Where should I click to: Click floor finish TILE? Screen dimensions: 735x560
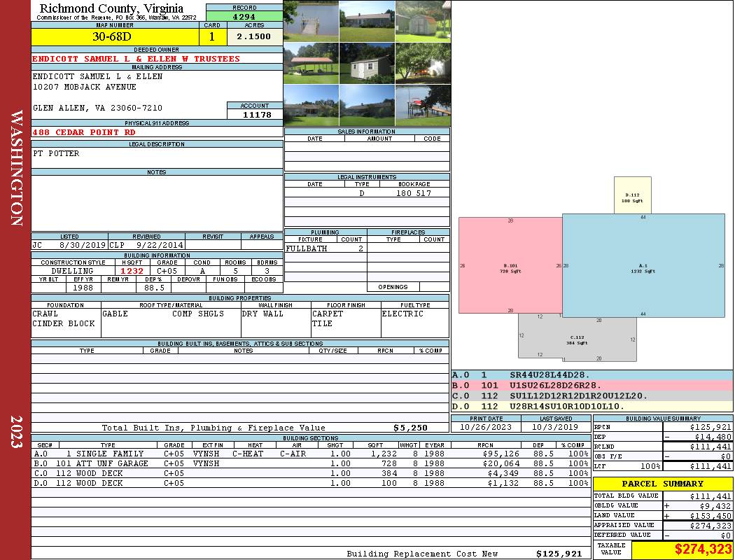pos(322,323)
